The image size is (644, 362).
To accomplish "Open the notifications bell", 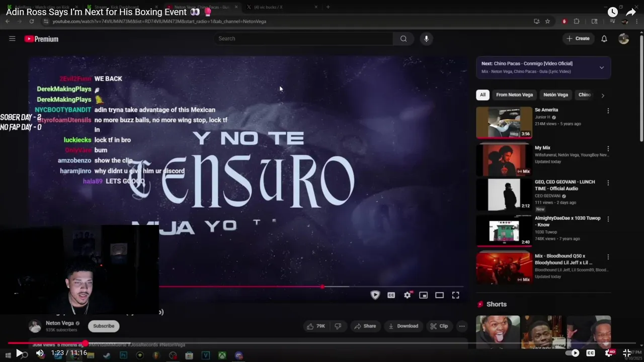I will coord(604,39).
